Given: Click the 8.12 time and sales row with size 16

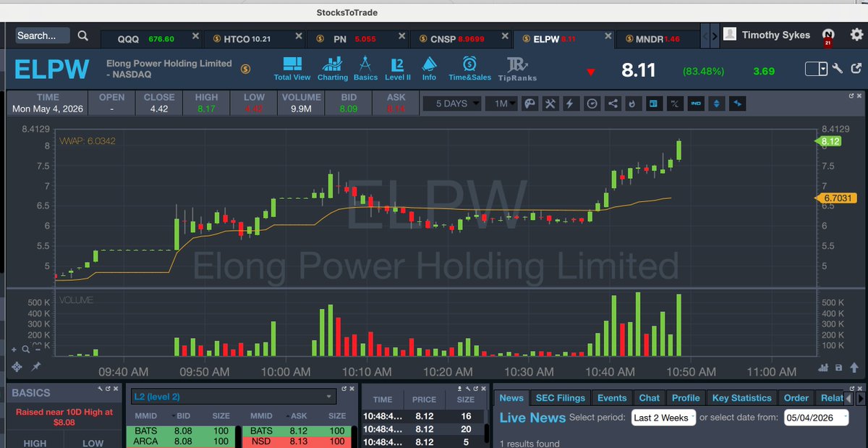Looking at the screenshot, I should coord(425,416).
